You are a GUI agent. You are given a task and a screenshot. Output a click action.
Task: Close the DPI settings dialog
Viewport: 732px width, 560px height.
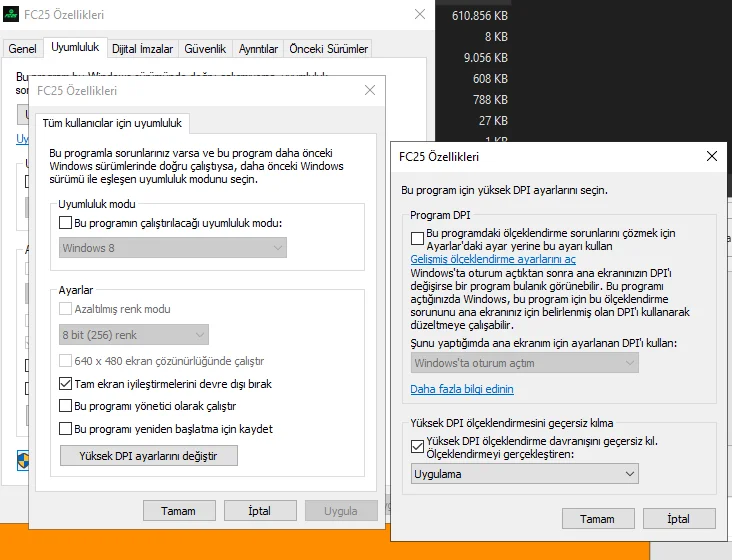tap(712, 156)
